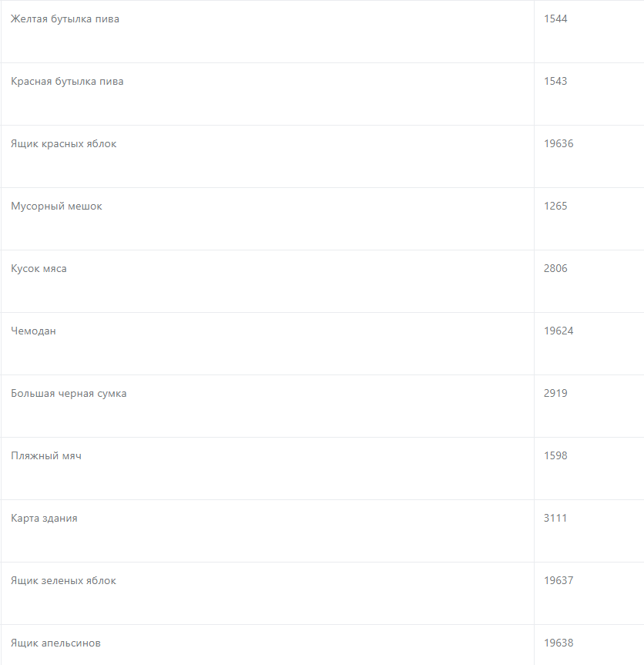Image resolution: width=644 pixels, height=665 pixels.
Task: Click the ID value 19636
Action: (x=558, y=144)
